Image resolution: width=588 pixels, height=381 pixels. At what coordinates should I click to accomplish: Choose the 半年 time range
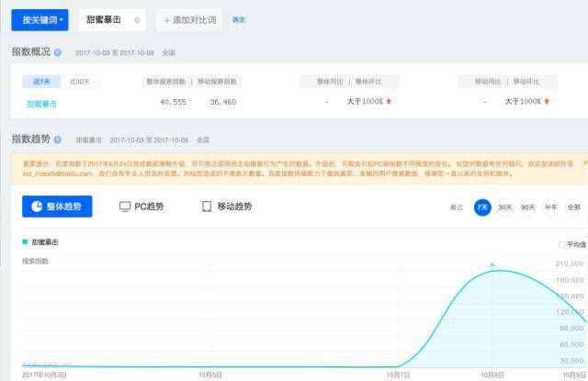coord(551,207)
